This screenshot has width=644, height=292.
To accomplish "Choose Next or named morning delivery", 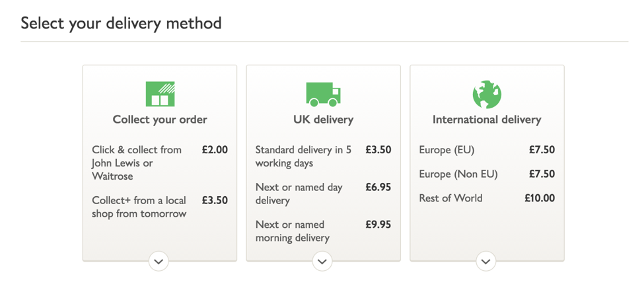I will coord(323,231).
